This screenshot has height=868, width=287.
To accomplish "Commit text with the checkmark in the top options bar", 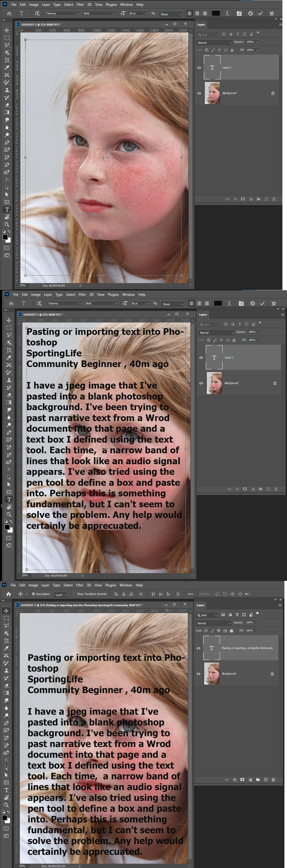I will pyautogui.click(x=260, y=14).
